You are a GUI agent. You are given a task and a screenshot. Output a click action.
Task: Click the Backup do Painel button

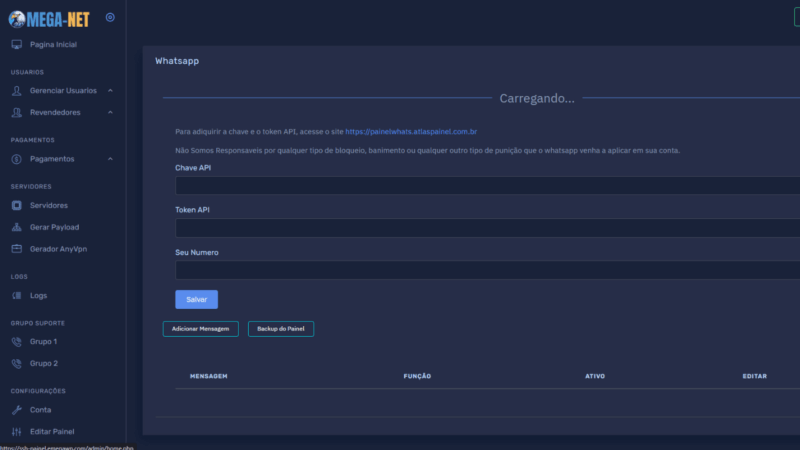click(281, 329)
